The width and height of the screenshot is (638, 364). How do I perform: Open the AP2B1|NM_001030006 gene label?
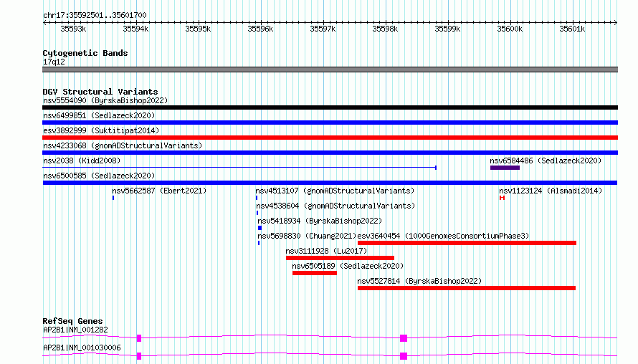click(x=82, y=348)
